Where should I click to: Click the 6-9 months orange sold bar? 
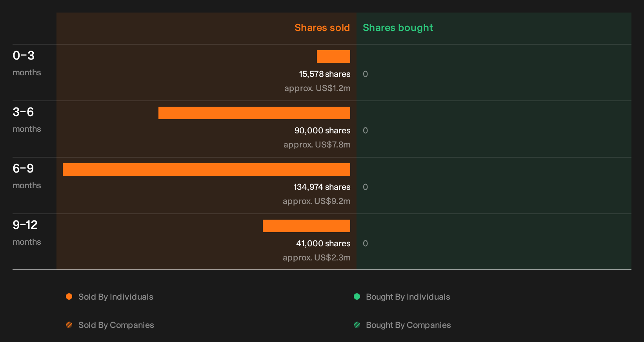pos(206,169)
